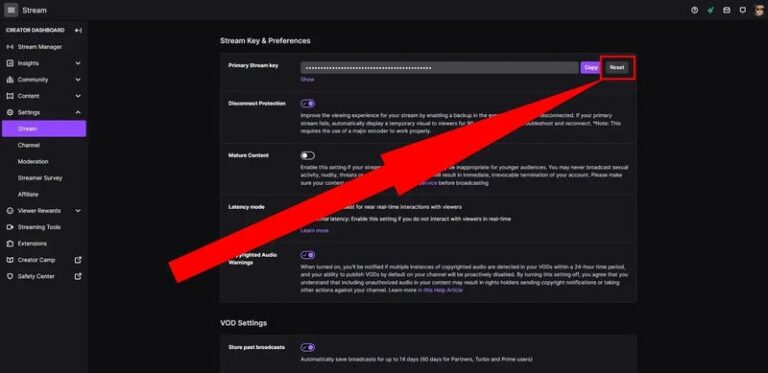Expand the Content chevron
This screenshot has height=373, width=768.
[78, 96]
